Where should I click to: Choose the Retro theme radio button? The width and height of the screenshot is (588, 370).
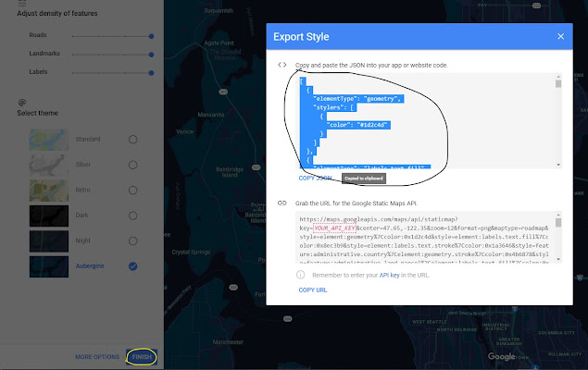(132, 191)
